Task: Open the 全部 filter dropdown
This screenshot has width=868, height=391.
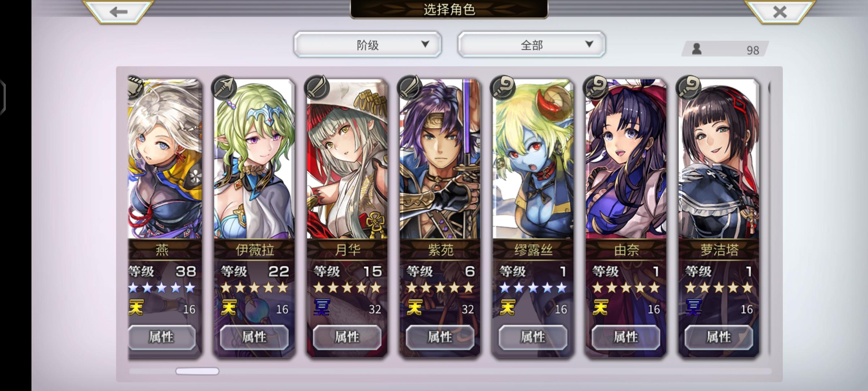Action: coord(531,44)
